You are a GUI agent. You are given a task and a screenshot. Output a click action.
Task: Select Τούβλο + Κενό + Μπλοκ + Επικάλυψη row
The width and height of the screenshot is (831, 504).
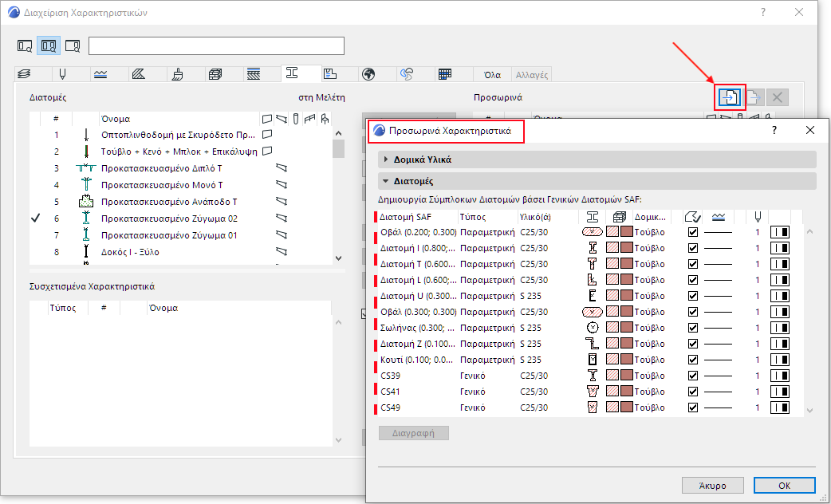click(180, 152)
